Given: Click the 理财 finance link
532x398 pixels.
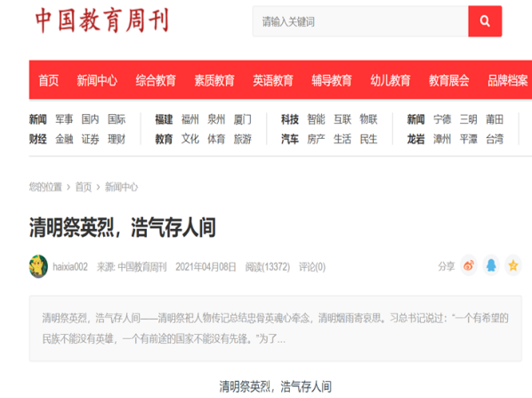Looking at the screenshot, I should coord(117,139).
